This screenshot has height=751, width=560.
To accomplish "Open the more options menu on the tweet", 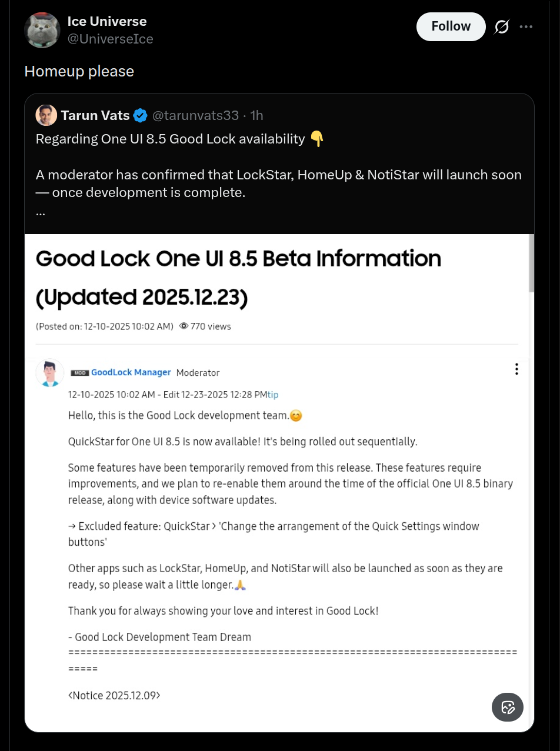I will 526,26.
